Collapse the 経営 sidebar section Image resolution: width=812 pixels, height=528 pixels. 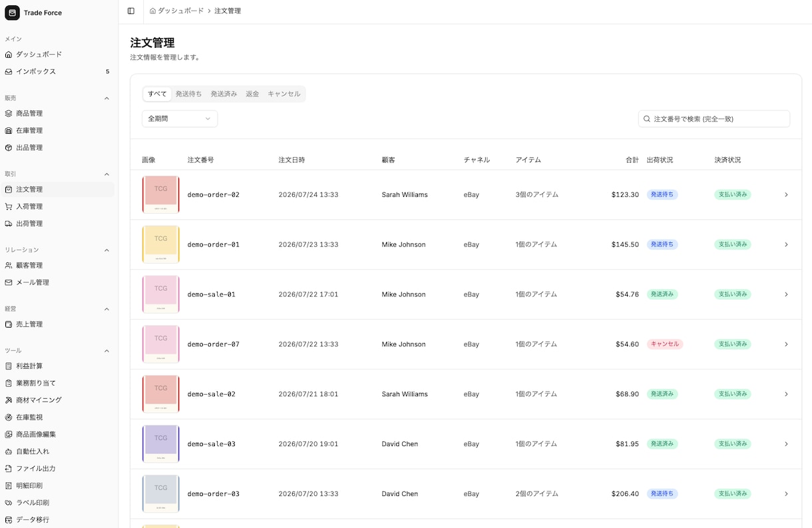coord(106,309)
